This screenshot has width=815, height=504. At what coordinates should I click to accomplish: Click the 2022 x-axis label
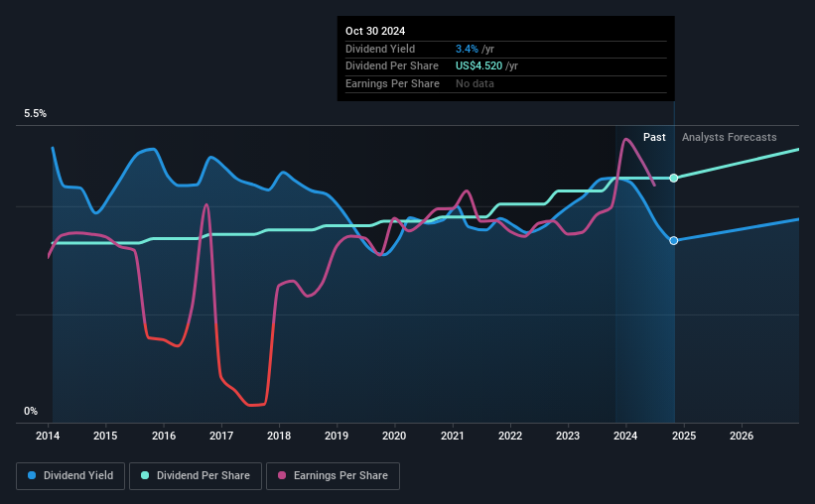[510, 436]
